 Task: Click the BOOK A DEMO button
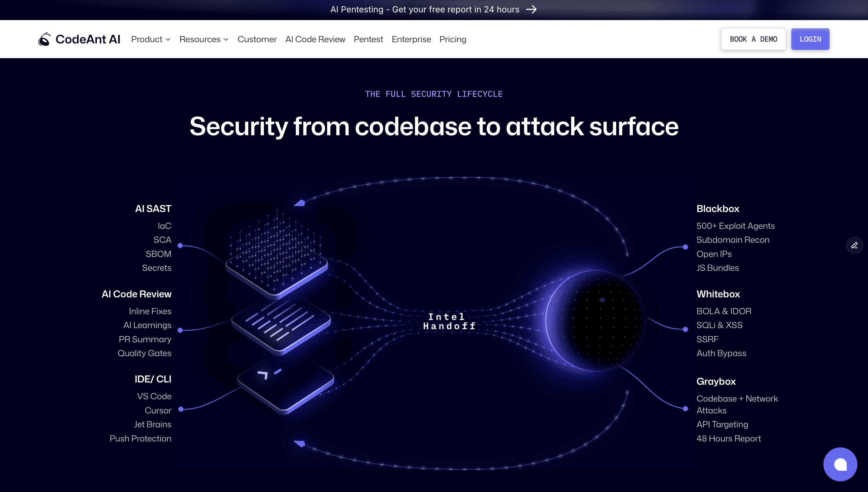point(753,39)
